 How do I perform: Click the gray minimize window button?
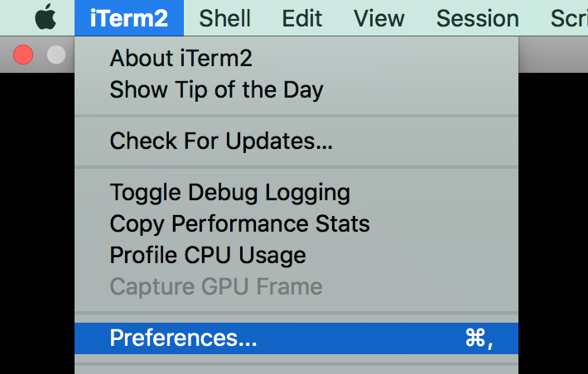coord(56,55)
